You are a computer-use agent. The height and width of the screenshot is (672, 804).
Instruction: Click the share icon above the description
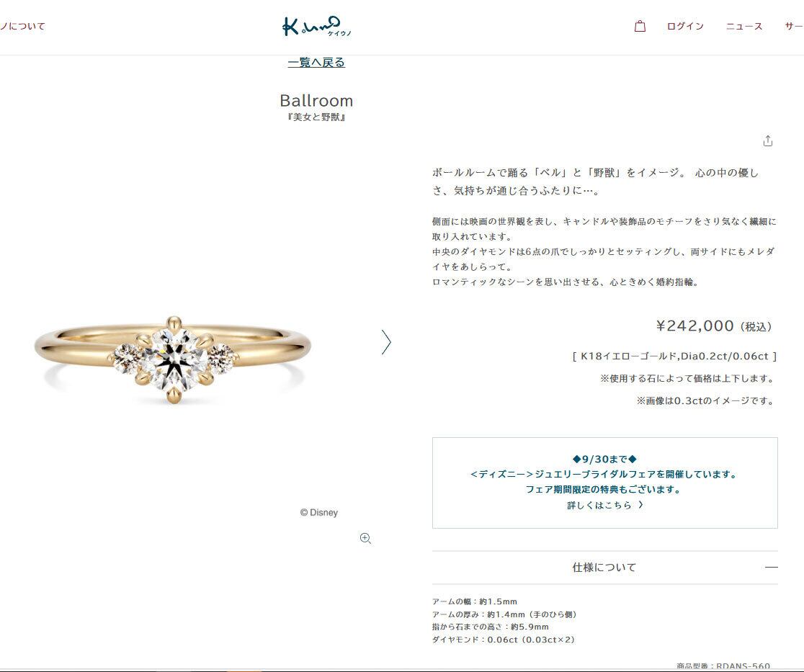767,141
